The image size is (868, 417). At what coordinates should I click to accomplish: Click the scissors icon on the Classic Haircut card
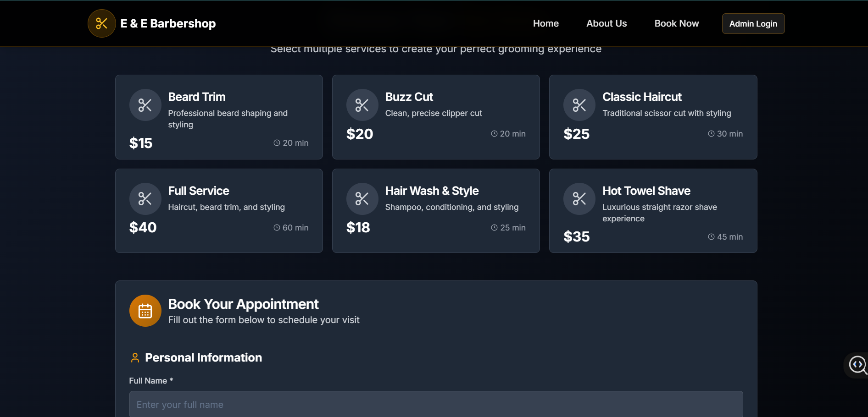pyautogui.click(x=579, y=105)
